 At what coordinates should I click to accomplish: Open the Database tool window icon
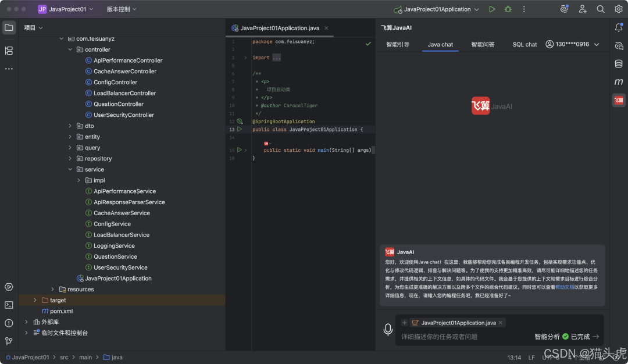click(x=619, y=63)
